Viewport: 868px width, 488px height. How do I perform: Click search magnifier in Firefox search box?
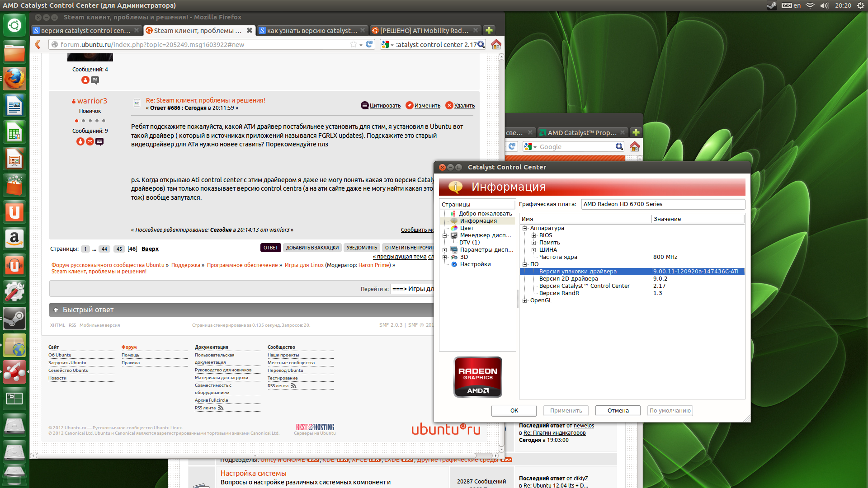481,44
